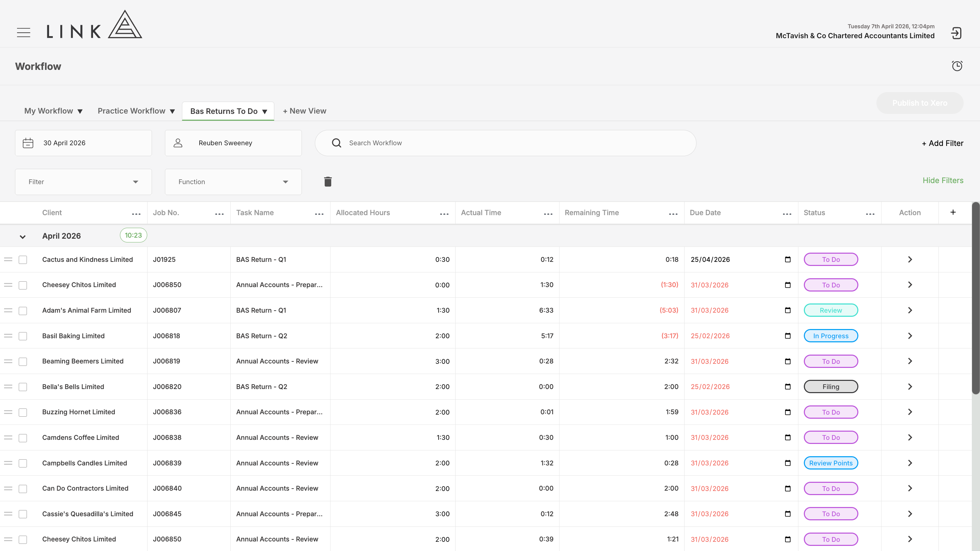Open Due Date column options menu
This screenshot has height=551, width=980.
[787, 214]
